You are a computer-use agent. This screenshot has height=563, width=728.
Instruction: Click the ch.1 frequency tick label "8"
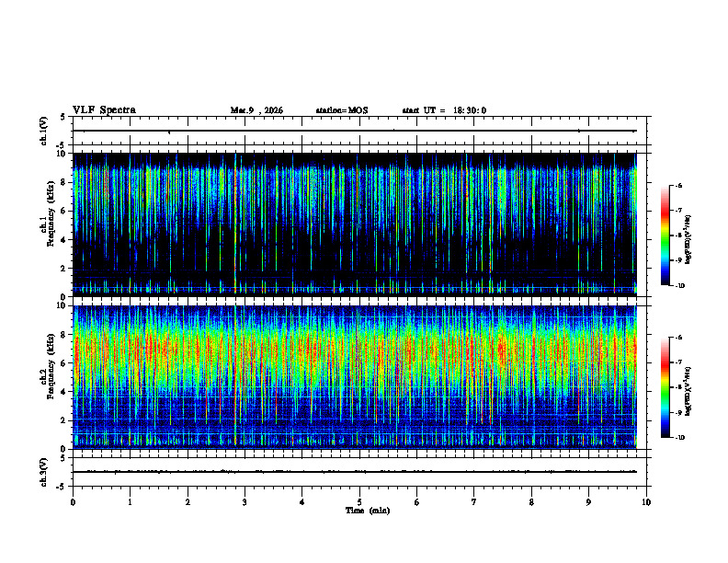coord(64,182)
